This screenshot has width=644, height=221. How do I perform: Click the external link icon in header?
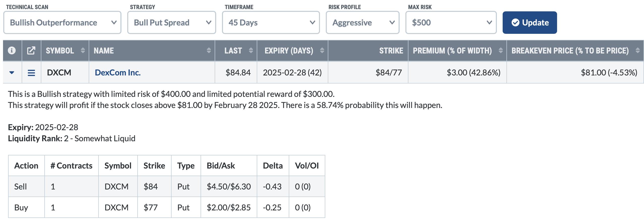click(x=31, y=50)
